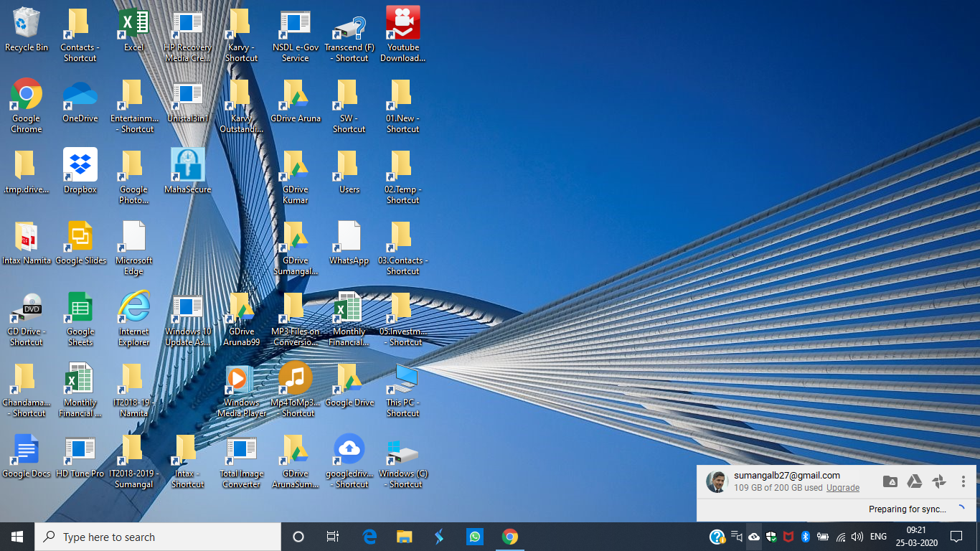Viewport: 980px width, 551px height.
Task: Open Google Photos pinwheel icon in popup
Action: point(939,481)
